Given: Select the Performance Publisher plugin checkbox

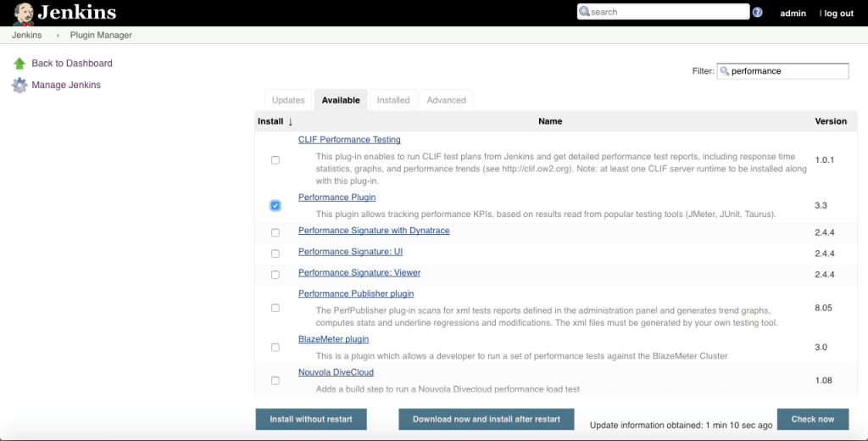Looking at the screenshot, I should pos(275,308).
